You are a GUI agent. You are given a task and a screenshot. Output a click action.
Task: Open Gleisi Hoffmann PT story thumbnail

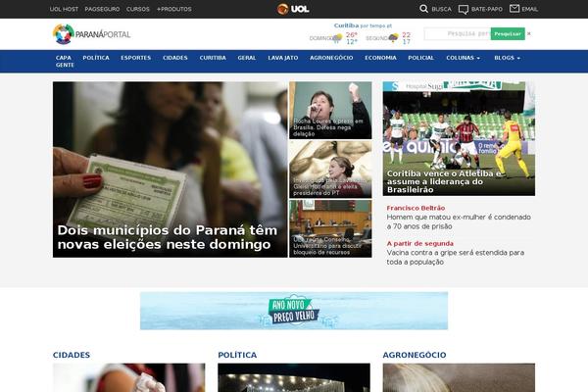330,170
